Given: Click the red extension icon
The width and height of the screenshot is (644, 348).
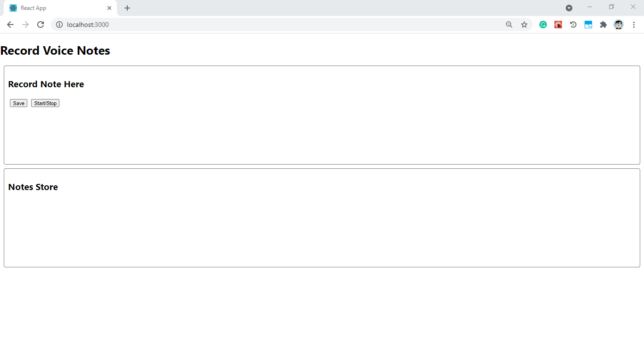Looking at the screenshot, I should [558, 25].
